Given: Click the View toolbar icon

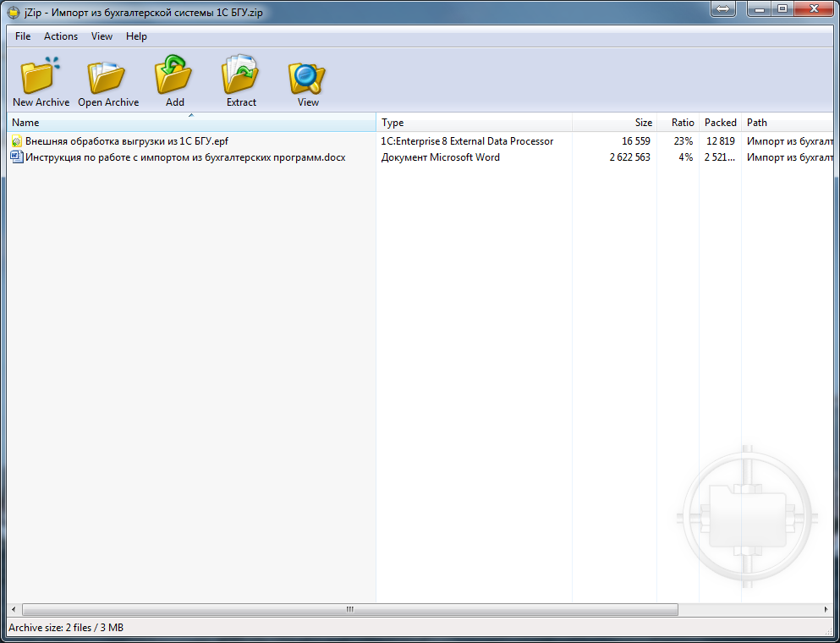Looking at the screenshot, I should coord(308,77).
